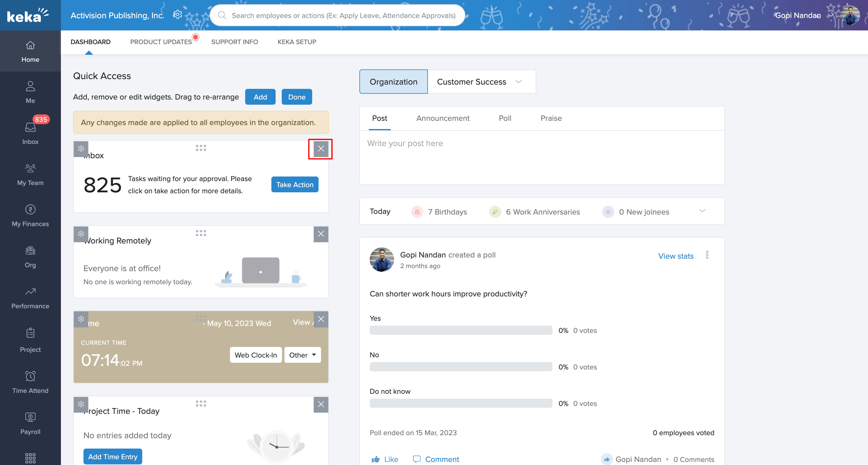The image size is (868, 465).
Task: Open Inbox widget settings gear
Action: pos(81,149)
